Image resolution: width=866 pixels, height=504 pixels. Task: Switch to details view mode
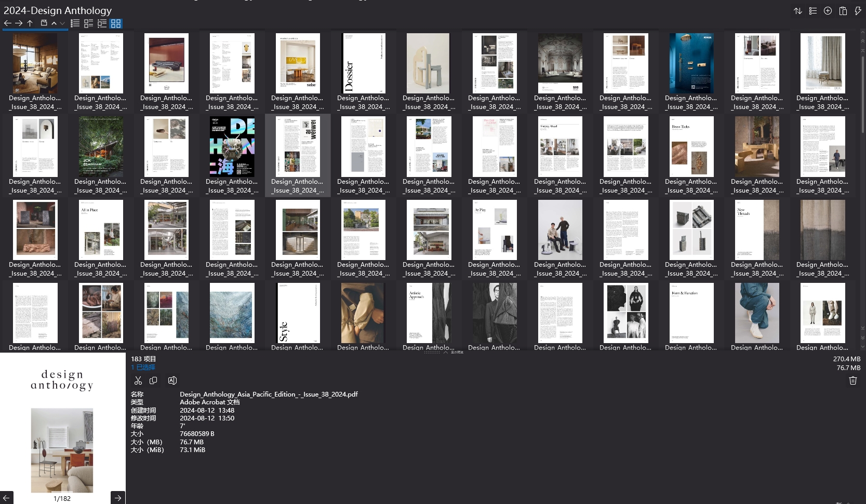(88, 23)
